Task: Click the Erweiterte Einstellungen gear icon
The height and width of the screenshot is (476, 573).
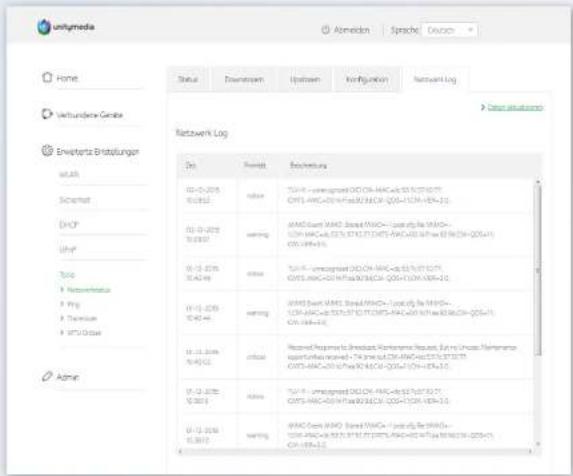Action: coord(47,150)
